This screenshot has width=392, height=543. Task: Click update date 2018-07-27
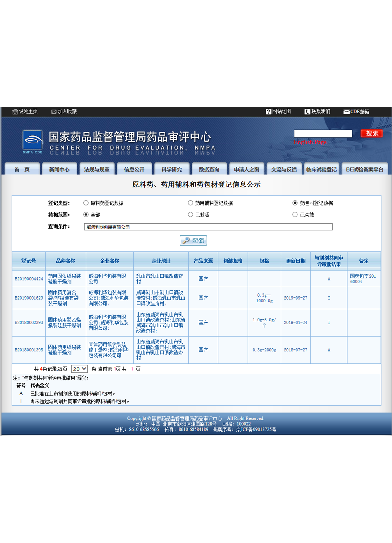295,350
